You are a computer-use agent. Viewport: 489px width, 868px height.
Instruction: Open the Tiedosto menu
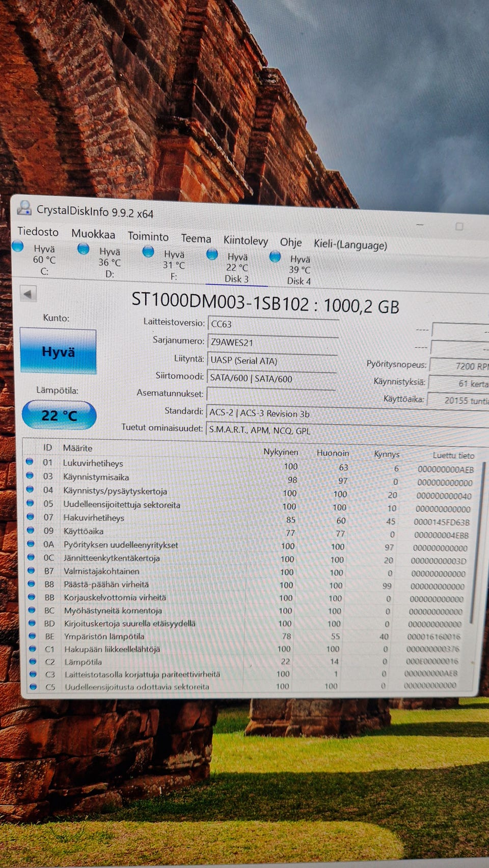point(38,232)
